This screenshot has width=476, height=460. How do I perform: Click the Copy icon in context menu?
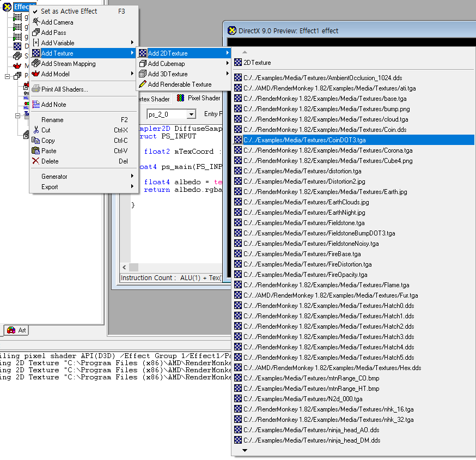click(x=36, y=140)
